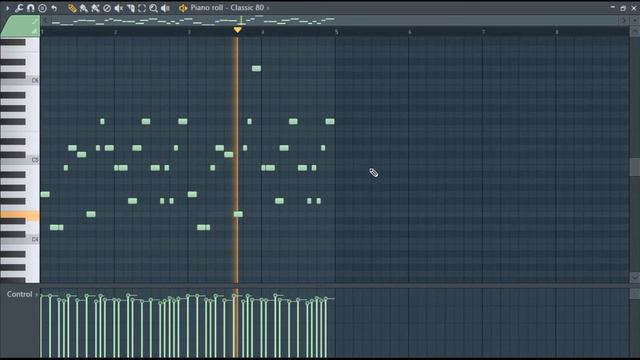Click the C4 piano key
Image resolution: width=640 pixels, height=360 pixels.
20,240
